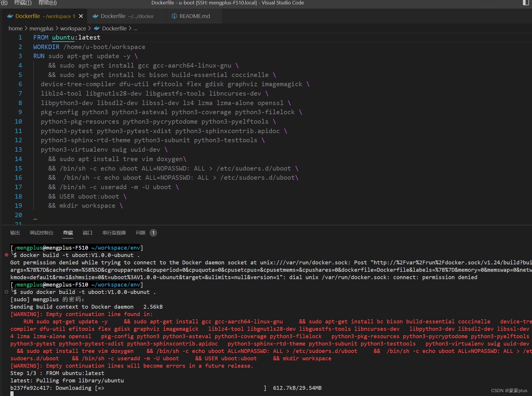The width and height of the screenshot is (532, 396).
Task: Click circle indicator next to sudo docker build command
Action: pos(6,292)
